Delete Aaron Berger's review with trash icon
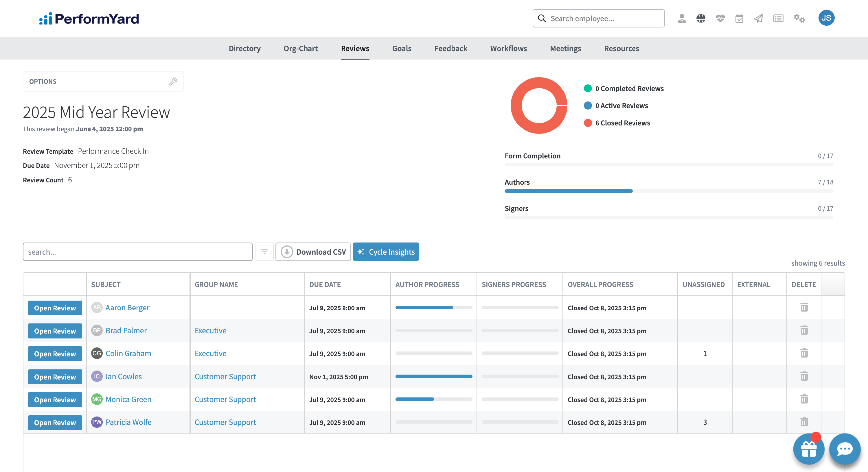 [804, 307]
